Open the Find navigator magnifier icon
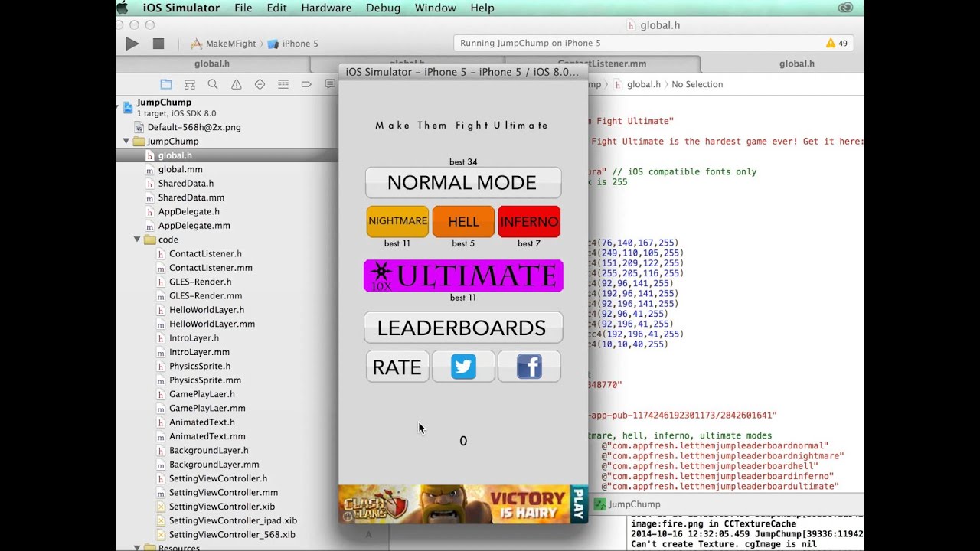Screen dimensions: 980x551 (213, 84)
